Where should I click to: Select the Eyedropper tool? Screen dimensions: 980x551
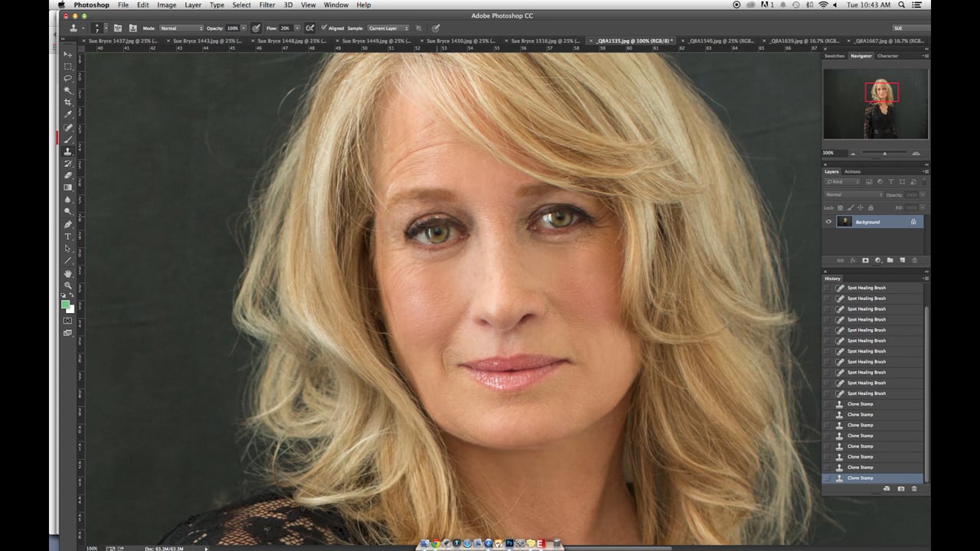click(x=68, y=114)
